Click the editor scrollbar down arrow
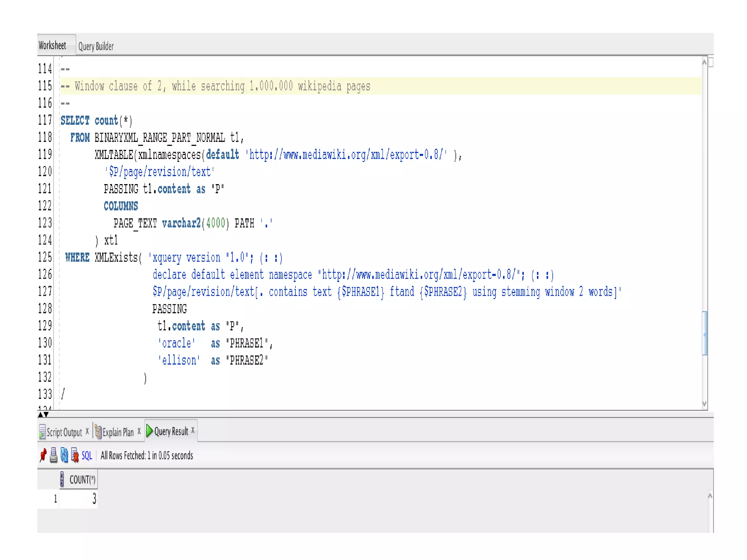This screenshot has height=560, width=747. tap(704, 404)
